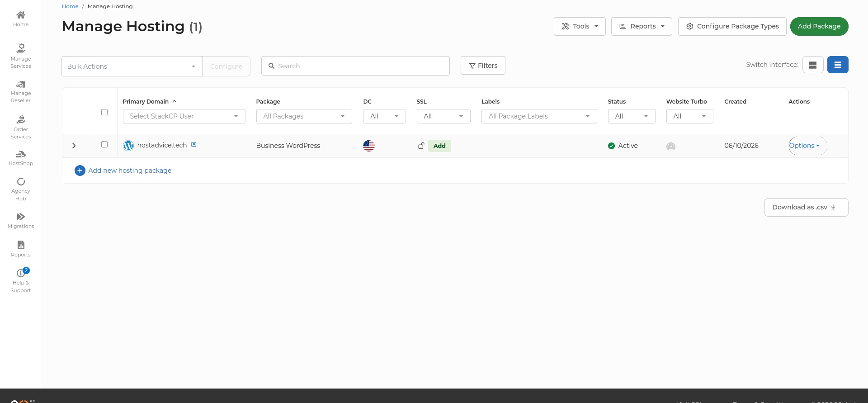Image resolution: width=868 pixels, height=403 pixels.
Task: Click Add to add SSL for hostadvice.tech
Action: (x=439, y=146)
